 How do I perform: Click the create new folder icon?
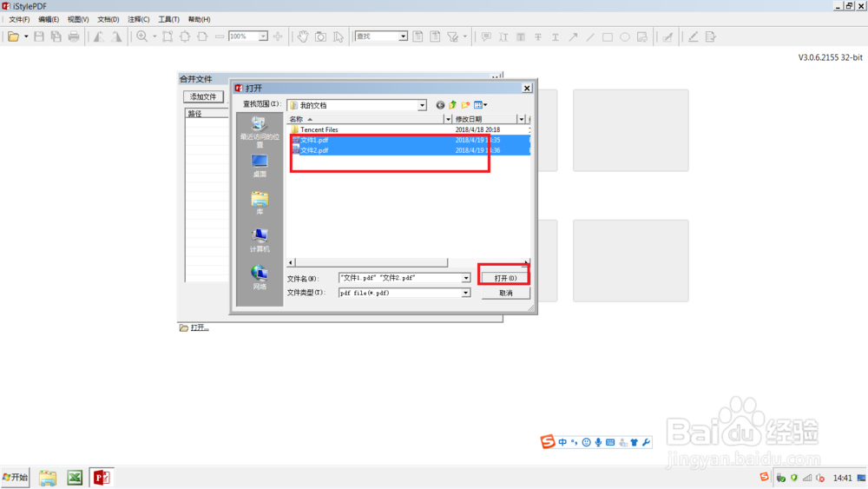point(465,105)
